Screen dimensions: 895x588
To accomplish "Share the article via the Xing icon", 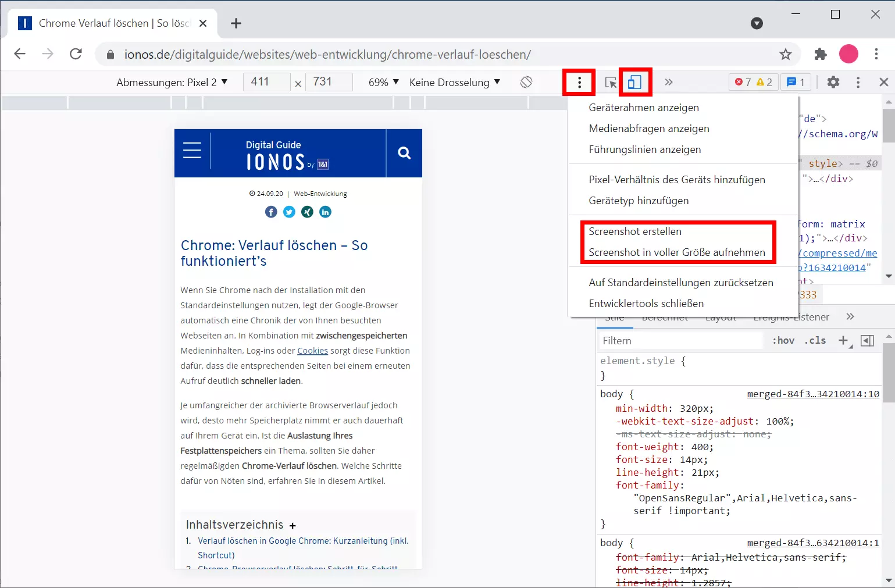I will (307, 212).
